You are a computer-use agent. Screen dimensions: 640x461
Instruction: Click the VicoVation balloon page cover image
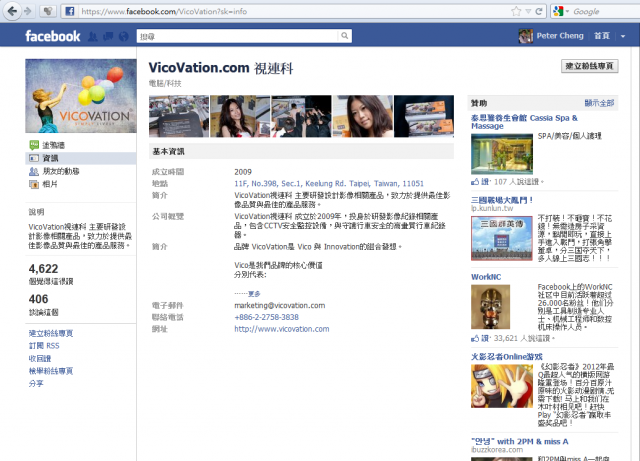tap(81, 96)
